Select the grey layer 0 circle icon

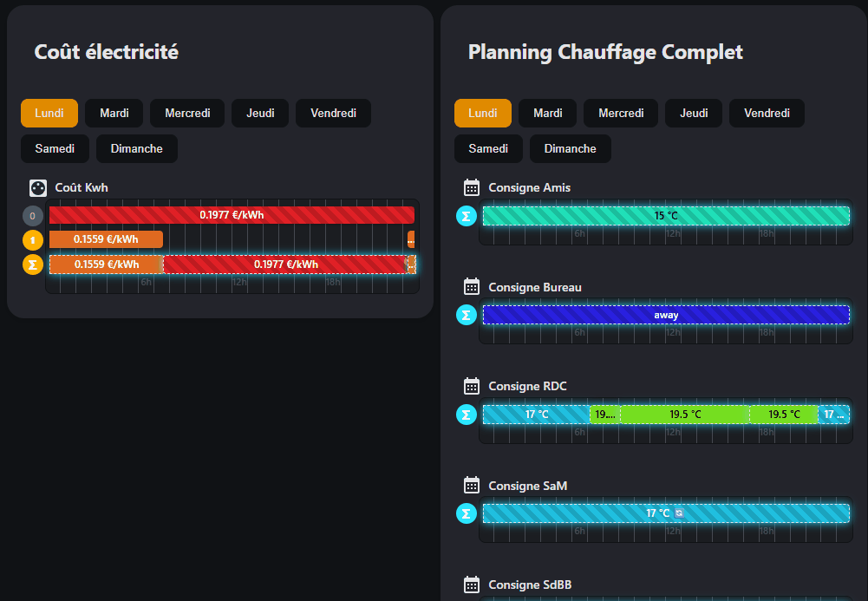(x=33, y=216)
